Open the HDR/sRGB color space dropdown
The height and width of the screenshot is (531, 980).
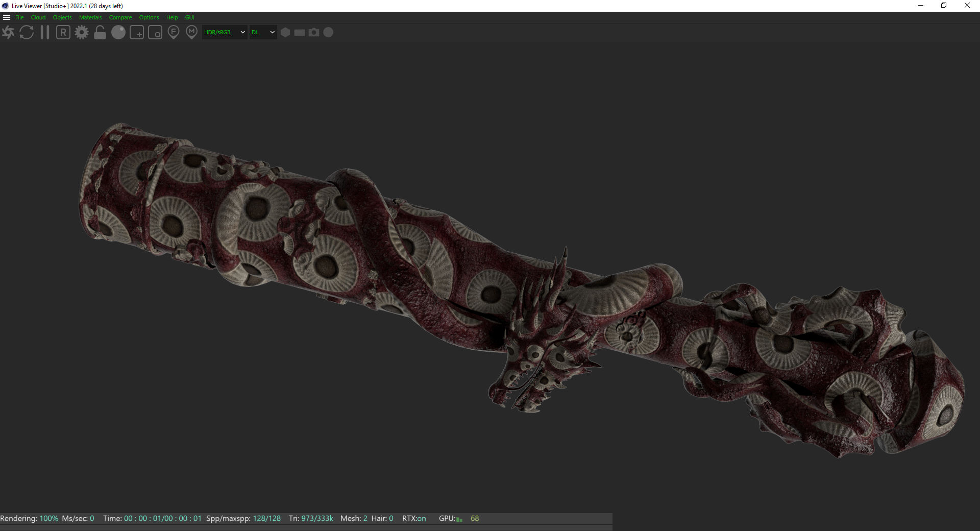tap(225, 33)
